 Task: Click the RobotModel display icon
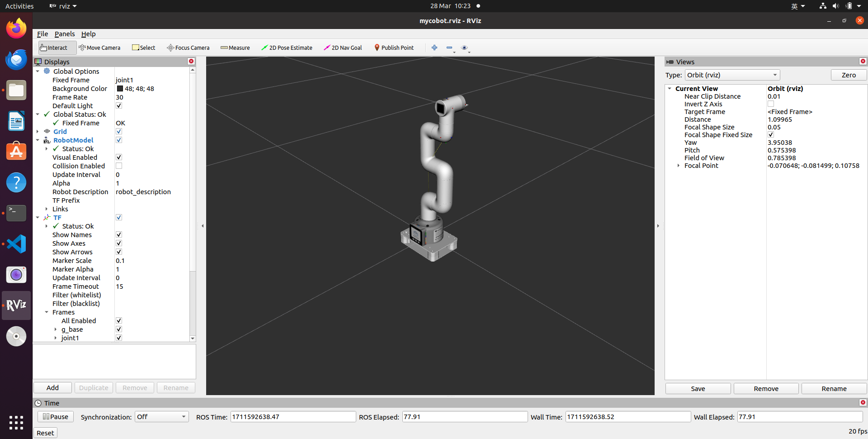47,140
